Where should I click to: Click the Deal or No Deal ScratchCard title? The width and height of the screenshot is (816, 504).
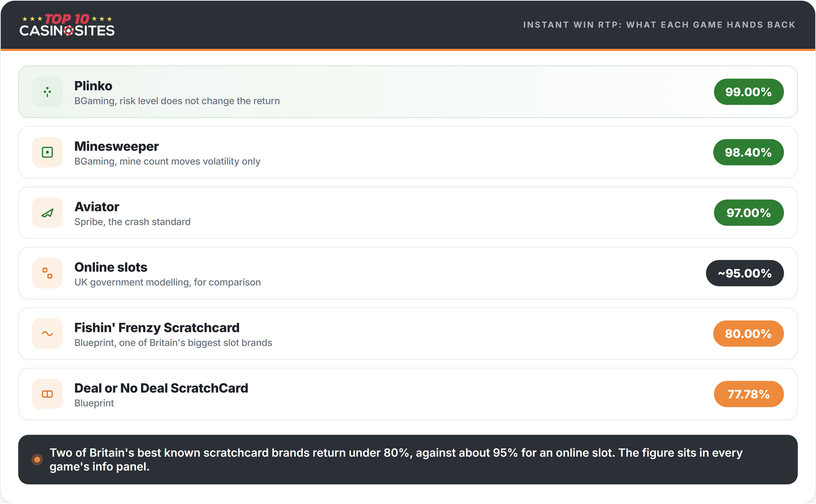(161, 388)
